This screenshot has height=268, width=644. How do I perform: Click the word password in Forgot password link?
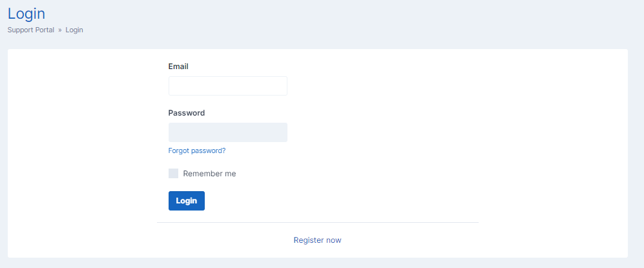(208, 150)
